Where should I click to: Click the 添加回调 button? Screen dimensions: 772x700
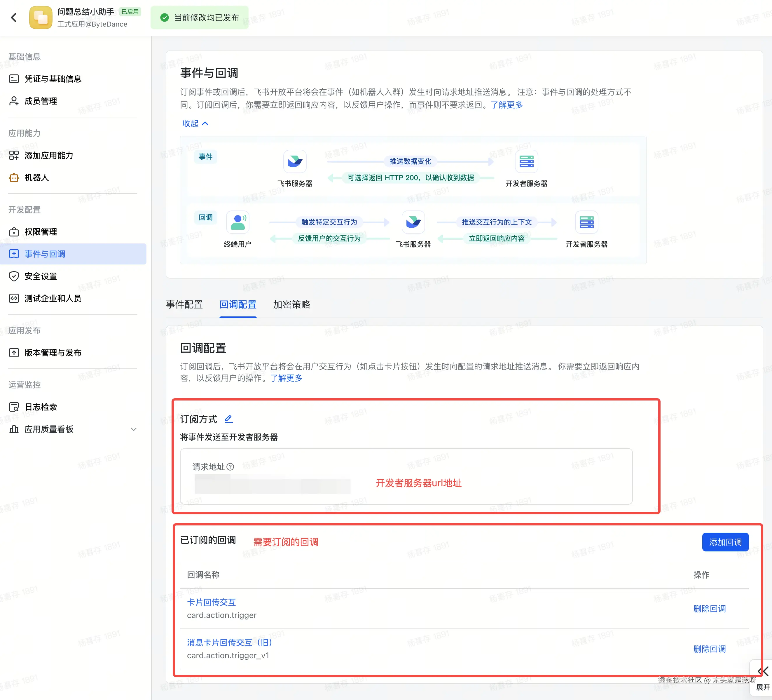coord(725,542)
